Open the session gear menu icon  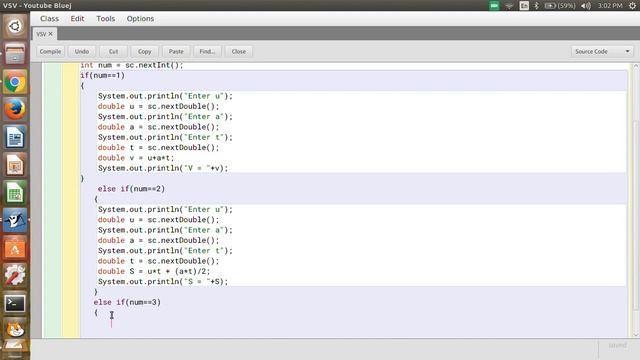coord(632,6)
